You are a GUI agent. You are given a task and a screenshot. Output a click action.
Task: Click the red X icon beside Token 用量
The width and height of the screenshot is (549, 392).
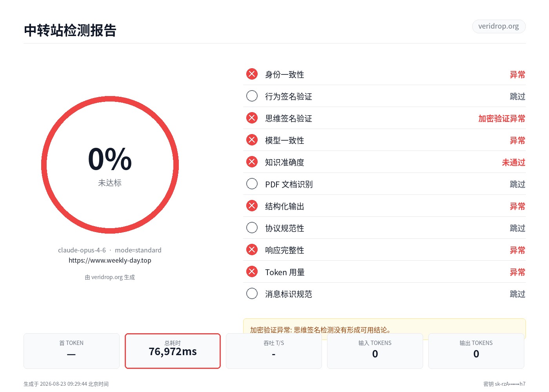pyautogui.click(x=252, y=272)
